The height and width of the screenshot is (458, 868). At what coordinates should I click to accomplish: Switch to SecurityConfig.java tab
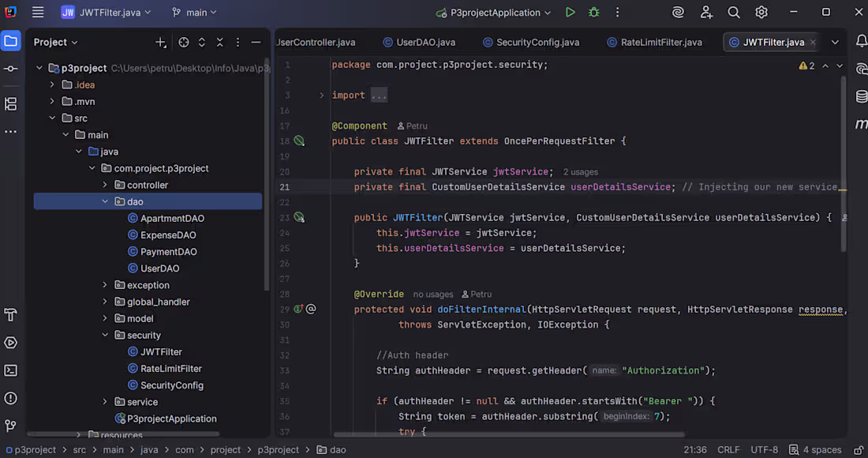pyautogui.click(x=531, y=42)
